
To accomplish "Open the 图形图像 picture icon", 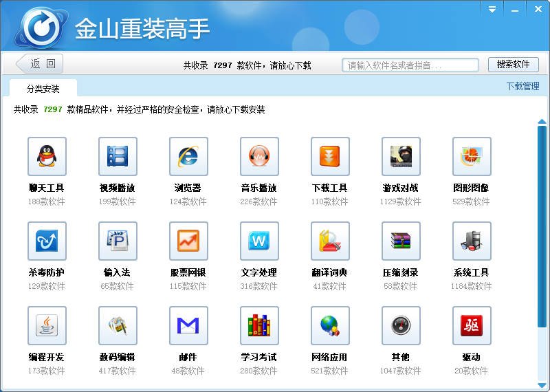I will [472, 157].
